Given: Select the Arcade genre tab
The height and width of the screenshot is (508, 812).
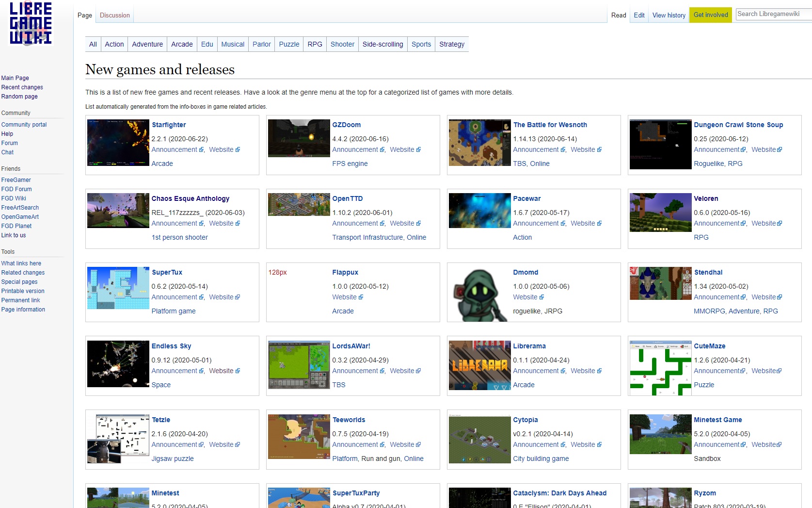Looking at the screenshot, I should click(x=182, y=44).
